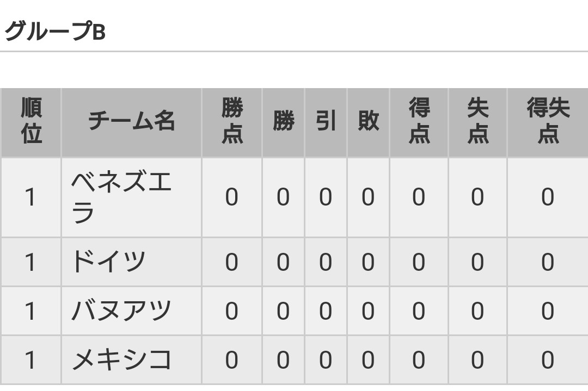Screen dimensions: 588x391
Task: Click メキシコ's 得点 value
Action: (x=419, y=361)
